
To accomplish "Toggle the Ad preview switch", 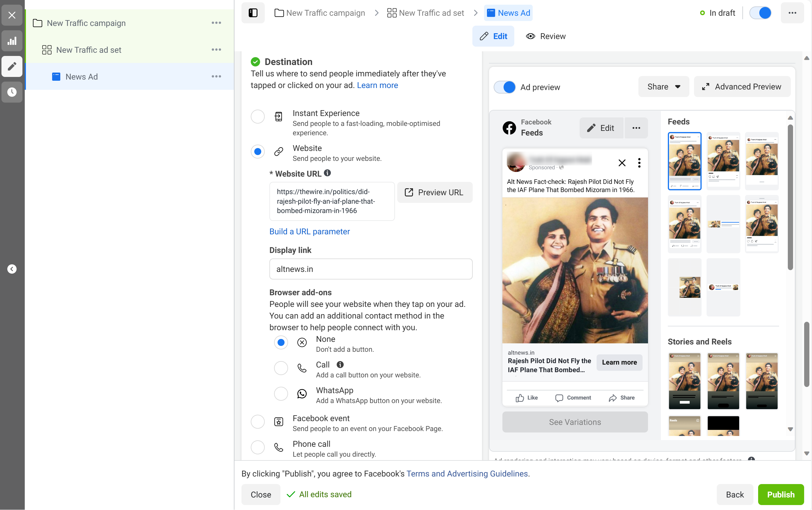I will click(x=505, y=87).
